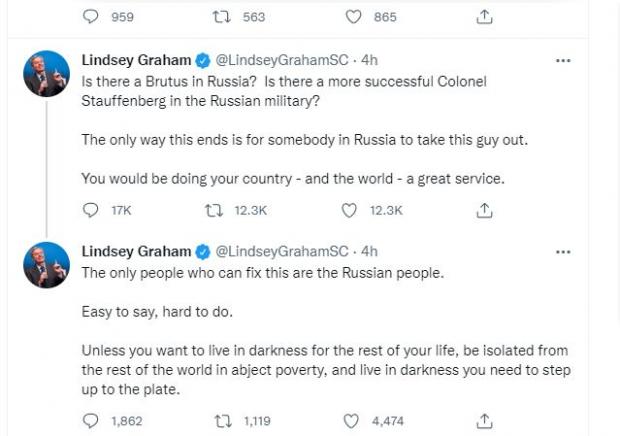Retweet the top tweet with 563 retweets
Screen dimensions: 620x436
[x=223, y=16]
